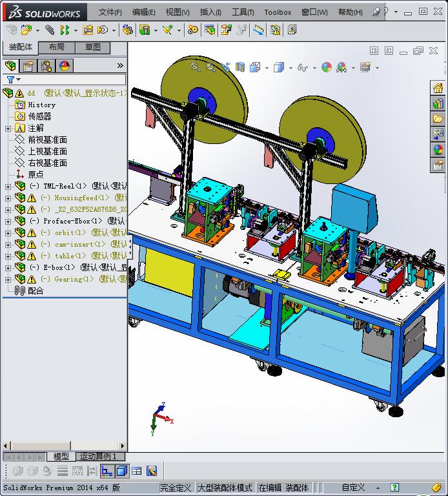Click the Move Component toolbar icon

click(x=103, y=30)
